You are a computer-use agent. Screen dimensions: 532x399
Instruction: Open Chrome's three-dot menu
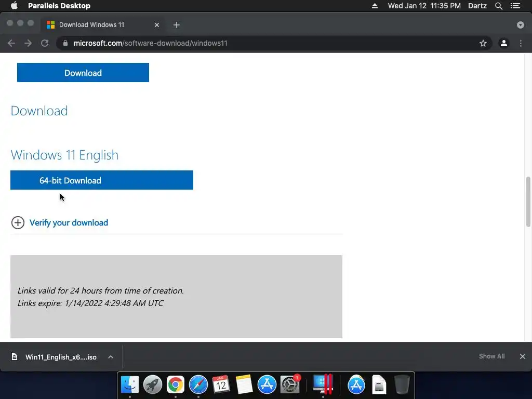click(x=521, y=43)
